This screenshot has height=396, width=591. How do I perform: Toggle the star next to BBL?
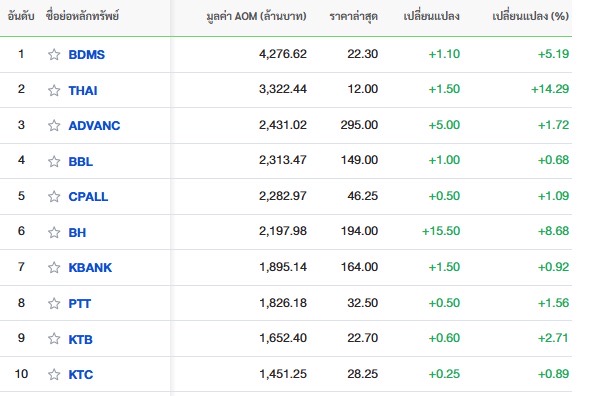tap(54, 161)
